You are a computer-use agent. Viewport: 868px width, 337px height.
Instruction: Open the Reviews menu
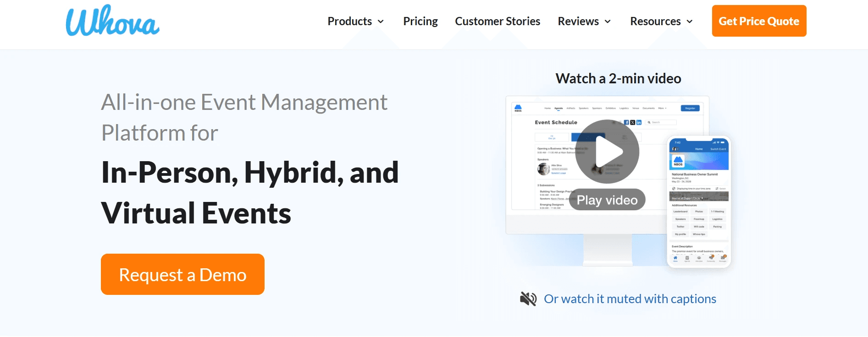click(578, 22)
